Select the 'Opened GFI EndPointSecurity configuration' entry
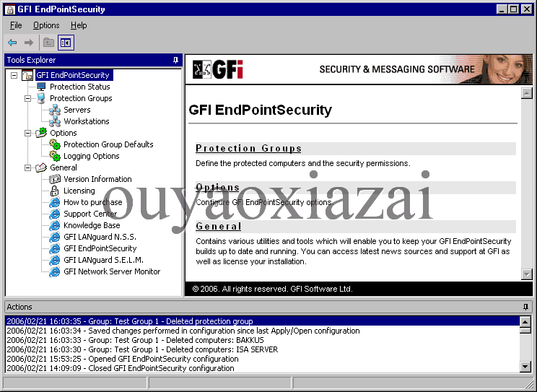 [x=262, y=359]
